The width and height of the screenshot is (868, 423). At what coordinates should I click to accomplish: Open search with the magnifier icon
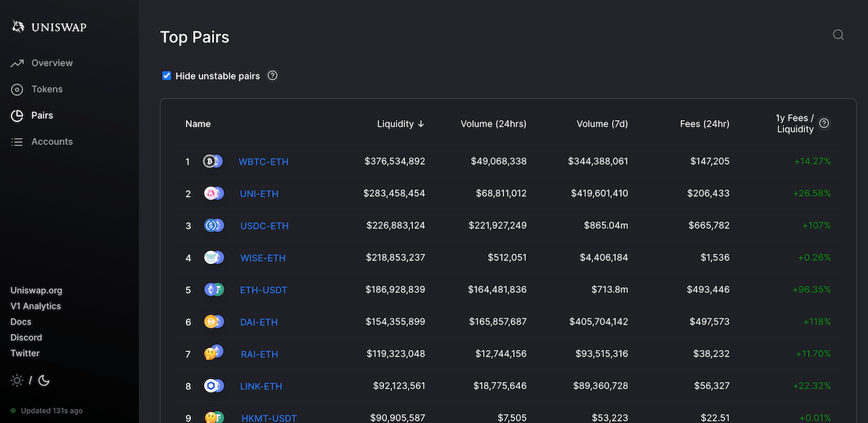coord(838,35)
